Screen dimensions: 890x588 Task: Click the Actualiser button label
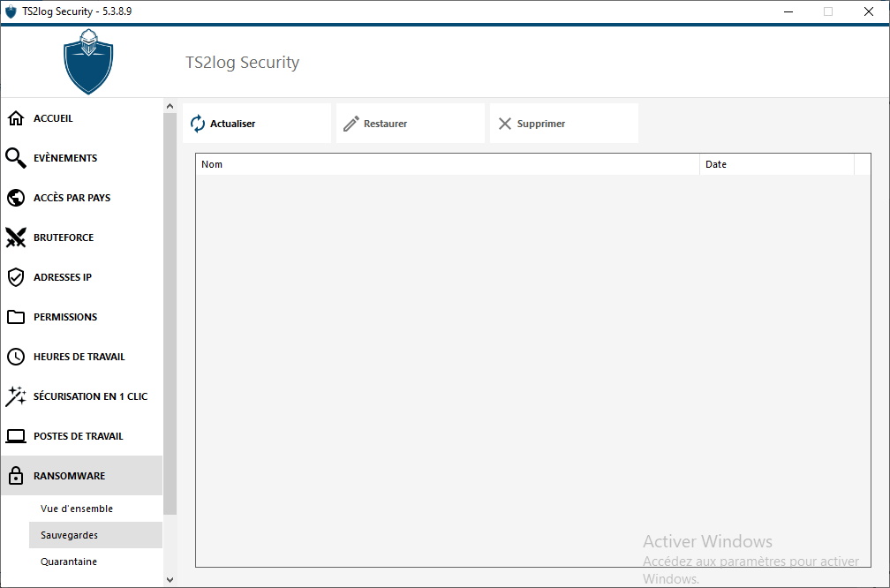(x=233, y=124)
